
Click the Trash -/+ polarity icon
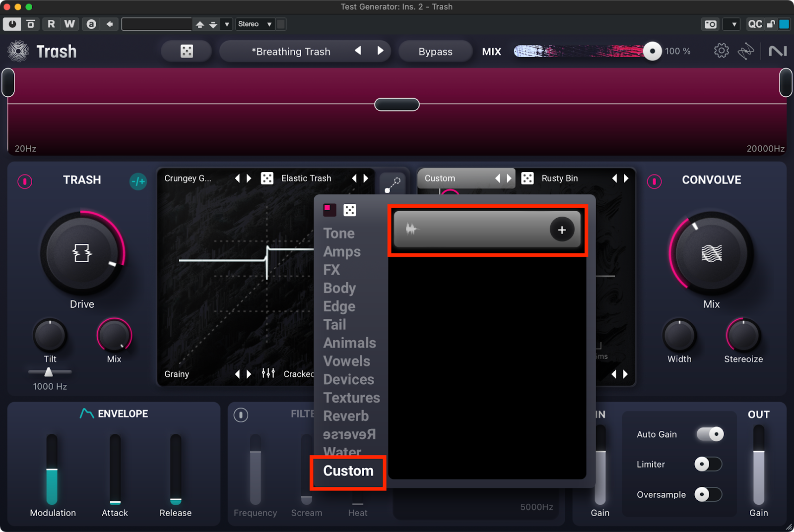[138, 181]
